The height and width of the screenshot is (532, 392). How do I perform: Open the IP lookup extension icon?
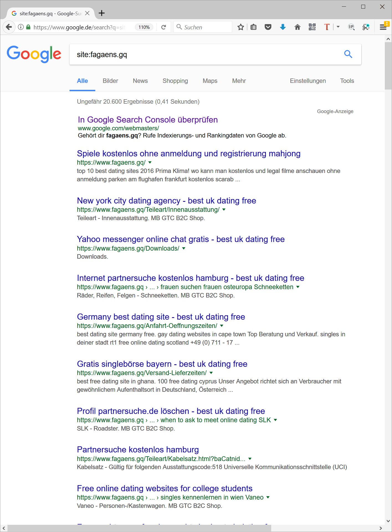point(351,27)
